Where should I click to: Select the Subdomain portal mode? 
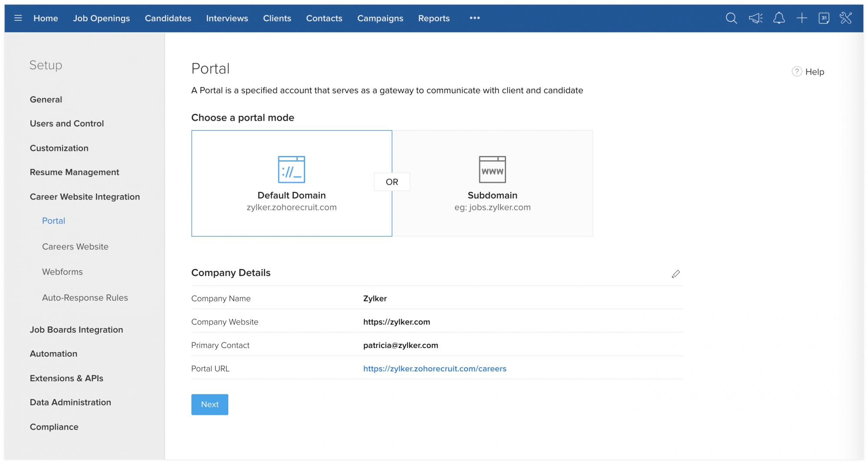coord(493,183)
